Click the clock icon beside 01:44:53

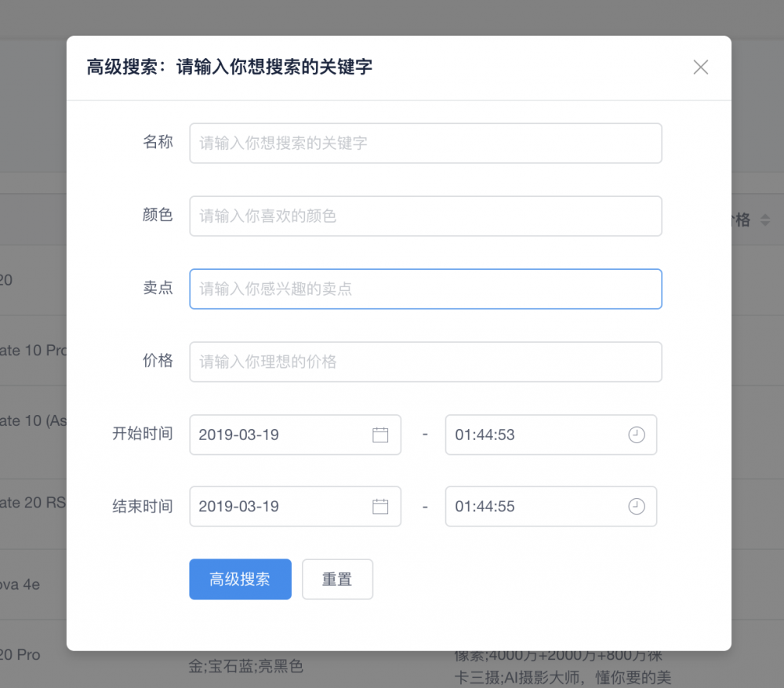pyautogui.click(x=637, y=435)
